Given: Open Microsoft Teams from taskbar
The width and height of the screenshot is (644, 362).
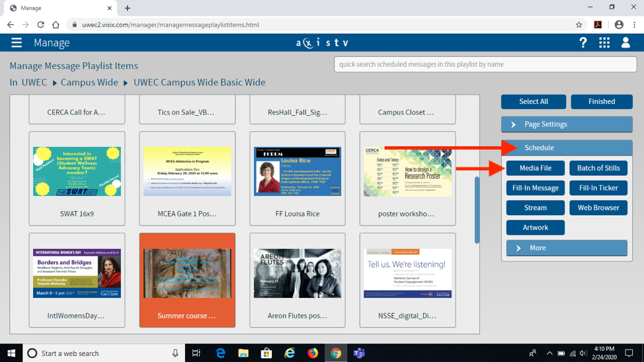Looking at the screenshot, I should (359, 353).
